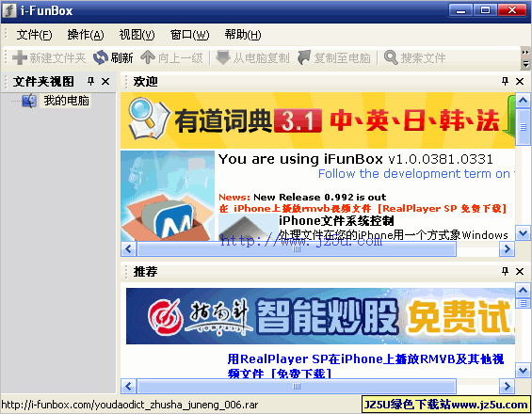Open toolbar options dropdown arrow
Image resolution: width=532 pixels, height=414 pixels.
click(x=525, y=63)
